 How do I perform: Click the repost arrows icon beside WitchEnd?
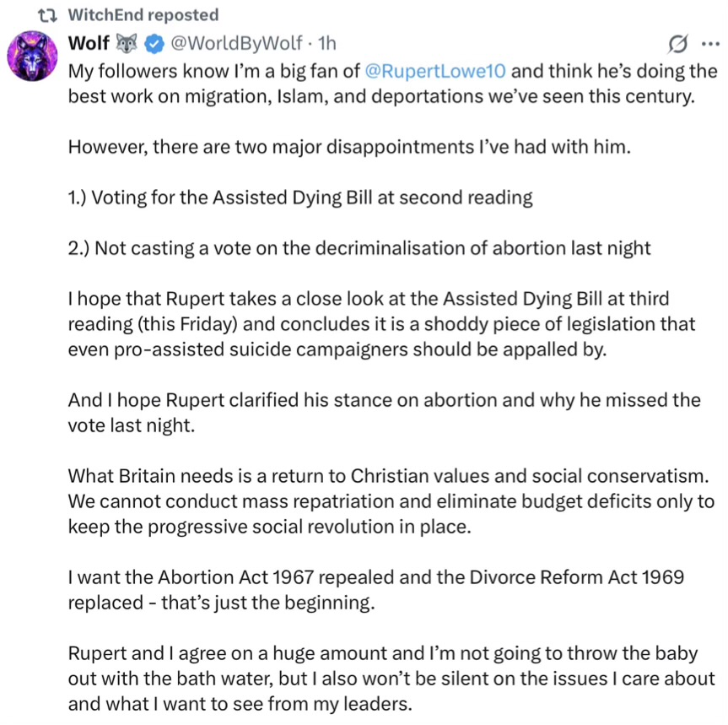click(47, 16)
